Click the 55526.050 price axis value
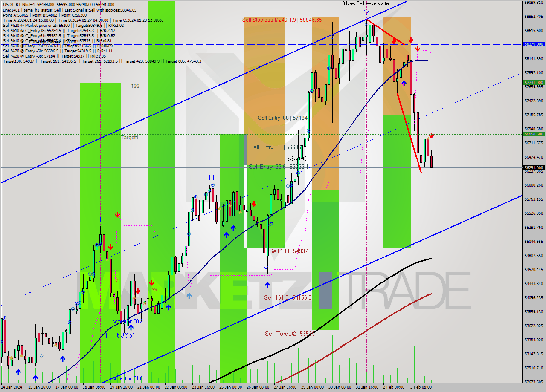The width and height of the screenshot is (546, 392). (534, 213)
